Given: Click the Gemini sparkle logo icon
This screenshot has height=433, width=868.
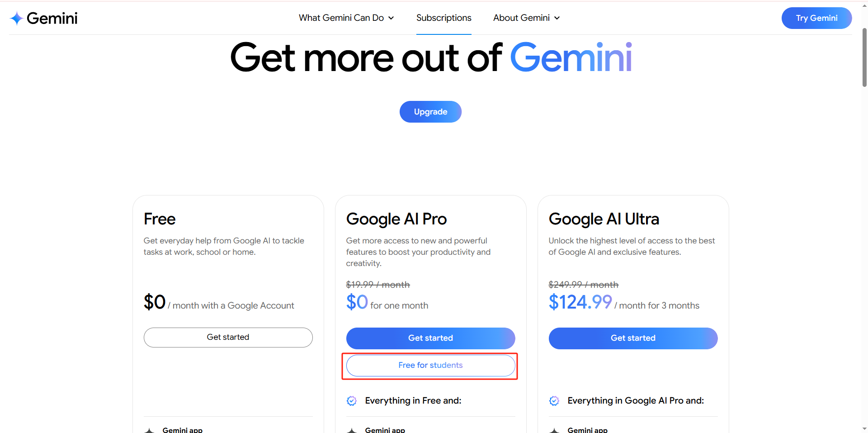Looking at the screenshot, I should [x=17, y=18].
